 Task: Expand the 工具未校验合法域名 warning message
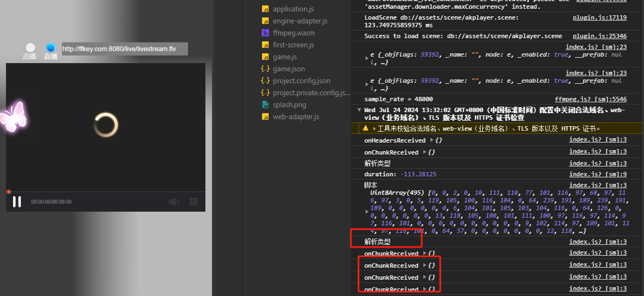pos(374,128)
